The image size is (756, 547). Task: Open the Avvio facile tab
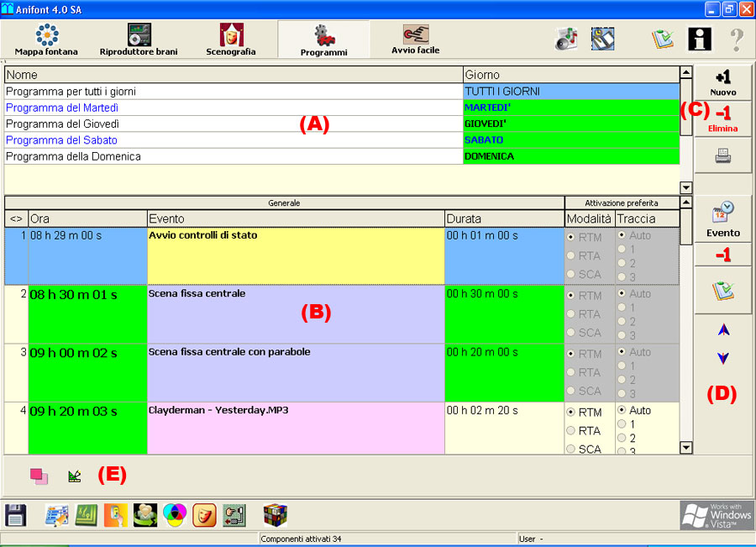(x=415, y=39)
